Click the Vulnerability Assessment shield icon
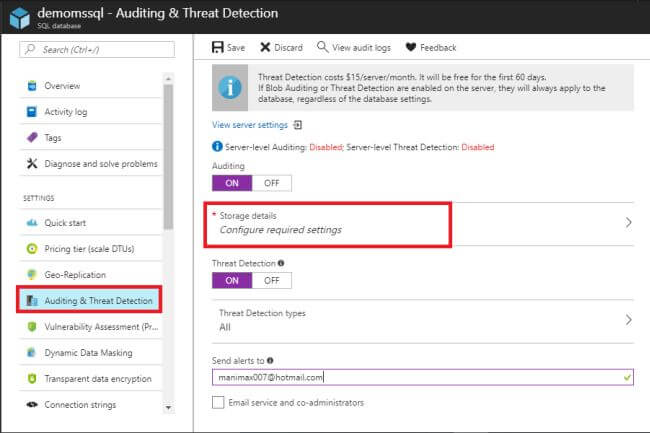This screenshot has height=433, width=650. pos(32,327)
